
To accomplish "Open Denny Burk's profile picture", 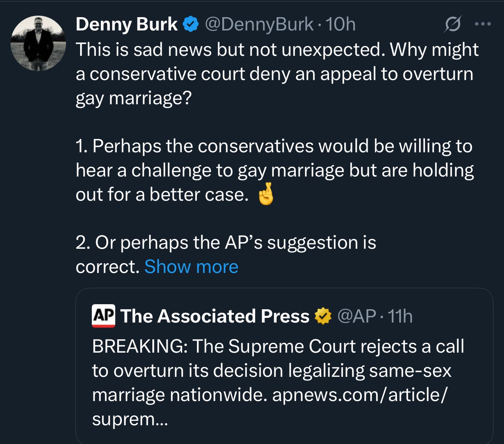I will 38,43.
